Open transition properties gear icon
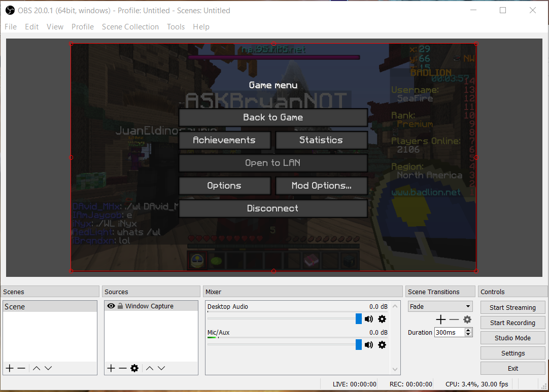The height and width of the screenshot is (392, 549). [x=467, y=319]
